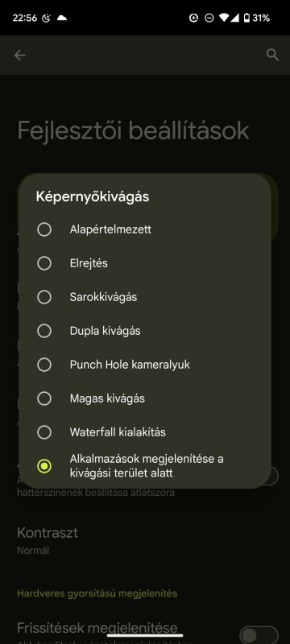Tap the data saver status icon
Image resolution: width=290 pixels, height=644 pixels.
[x=193, y=18]
